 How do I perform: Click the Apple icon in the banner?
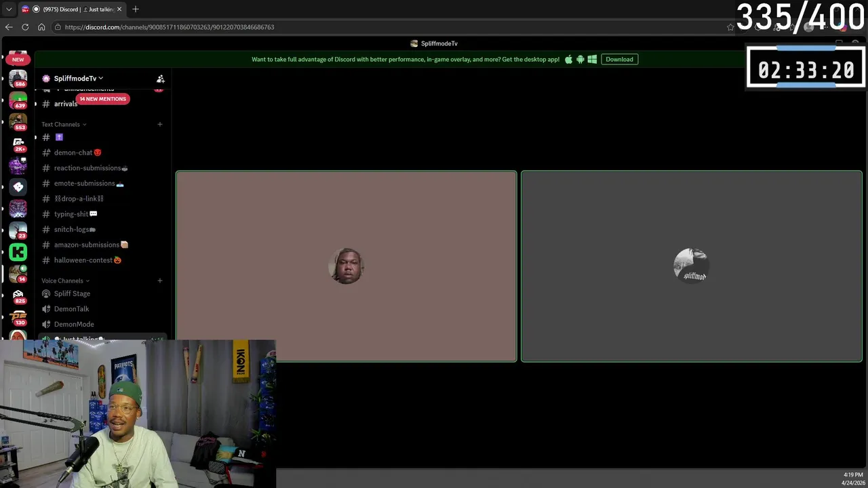pos(568,59)
